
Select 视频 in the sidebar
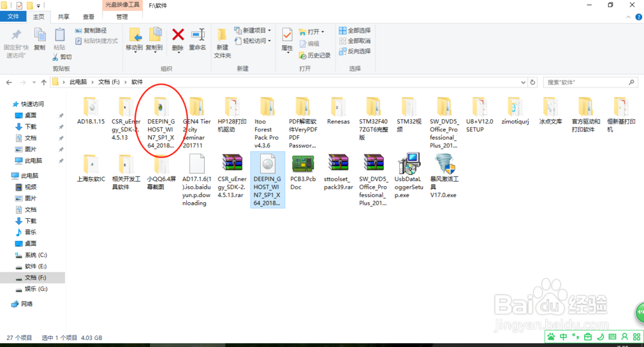click(26, 187)
